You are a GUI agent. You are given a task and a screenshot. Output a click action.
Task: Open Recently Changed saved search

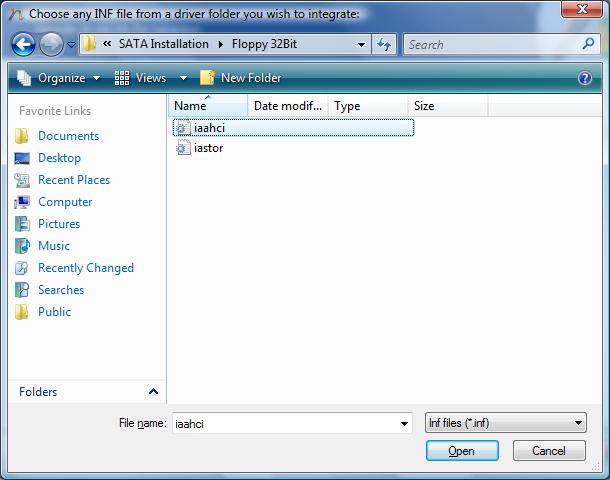coord(85,268)
